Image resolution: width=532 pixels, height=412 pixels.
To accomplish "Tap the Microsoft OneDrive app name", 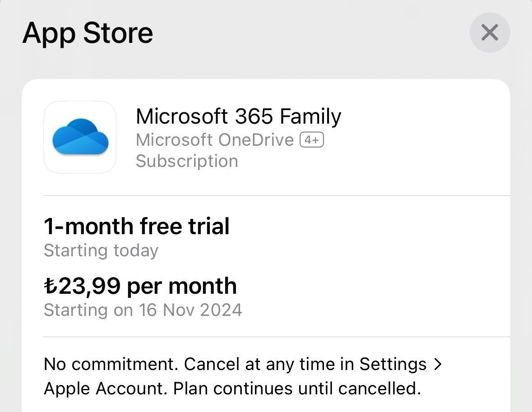I will click(x=215, y=140).
